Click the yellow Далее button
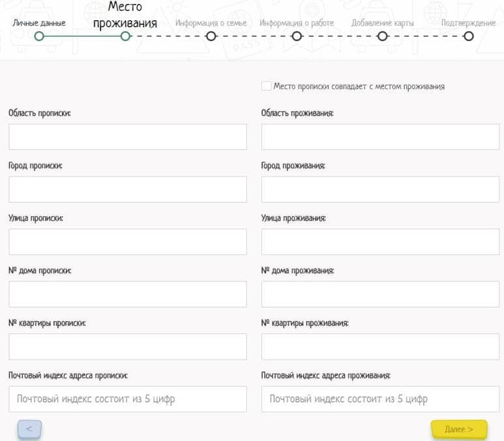504x441 pixels. (x=458, y=429)
